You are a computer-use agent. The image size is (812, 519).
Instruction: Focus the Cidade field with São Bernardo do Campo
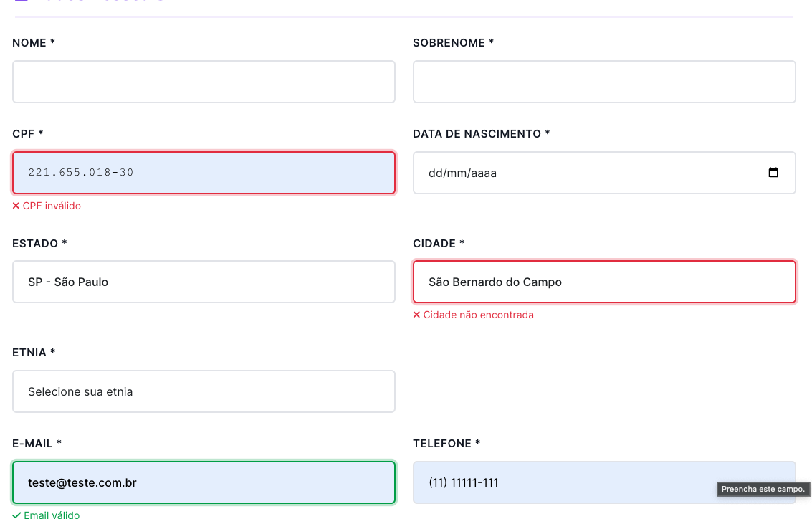coord(604,282)
